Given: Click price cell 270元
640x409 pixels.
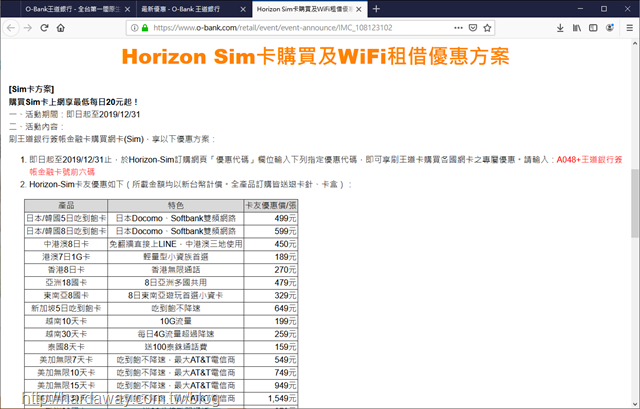Looking at the screenshot, I should click(x=271, y=270).
